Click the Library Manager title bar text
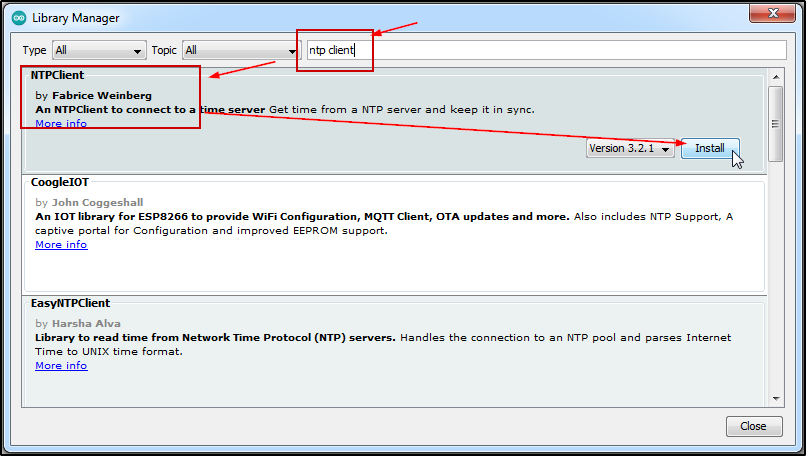This screenshot has width=806, height=456. 76,18
